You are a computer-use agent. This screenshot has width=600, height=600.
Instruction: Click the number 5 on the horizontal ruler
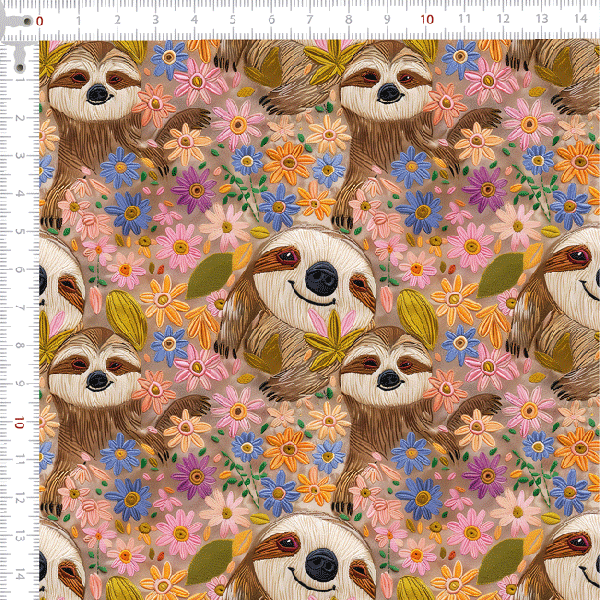click(x=233, y=20)
